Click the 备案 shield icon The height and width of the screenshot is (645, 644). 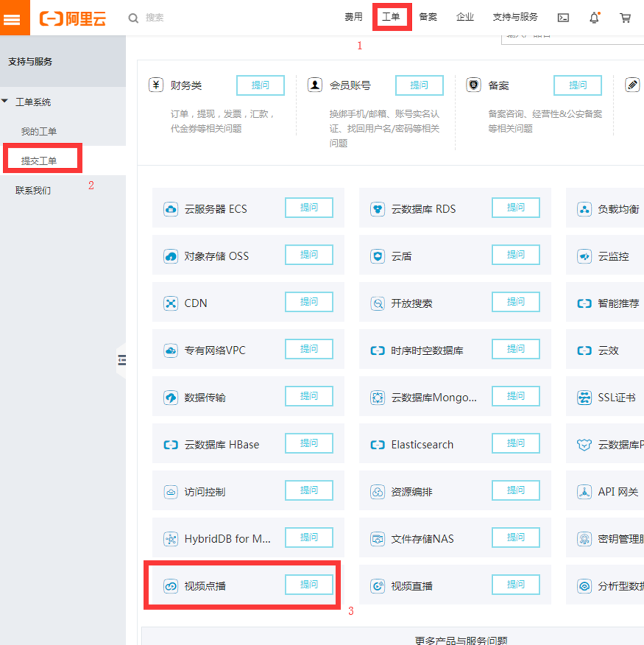pos(473,85)
